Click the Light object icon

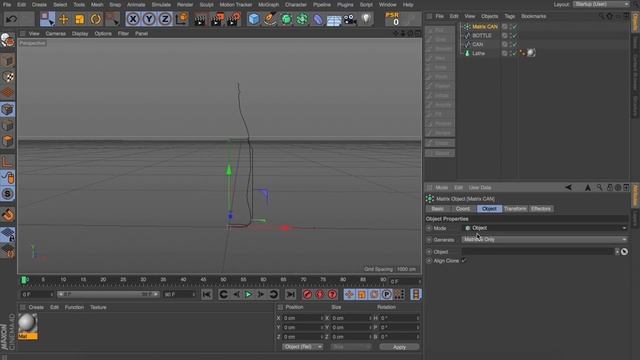[x=366, y=19]
